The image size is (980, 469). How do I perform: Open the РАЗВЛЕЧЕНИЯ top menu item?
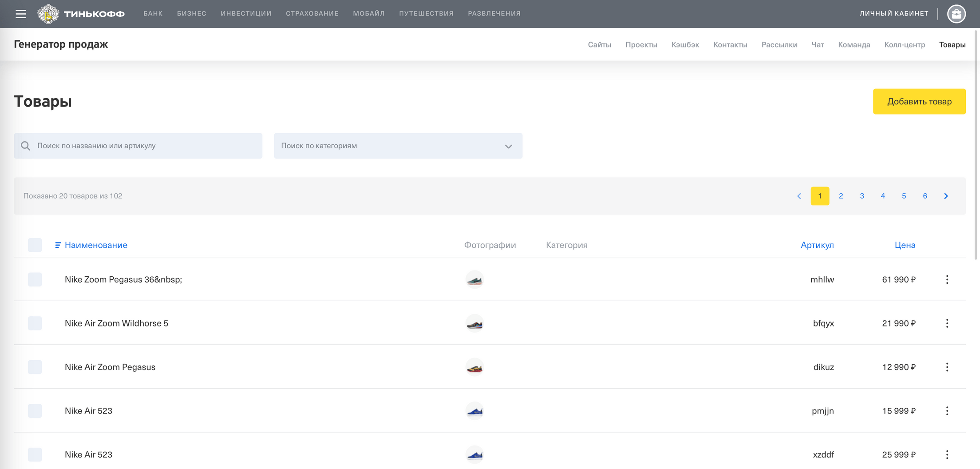pyautogui.click(x=494, y=14)
